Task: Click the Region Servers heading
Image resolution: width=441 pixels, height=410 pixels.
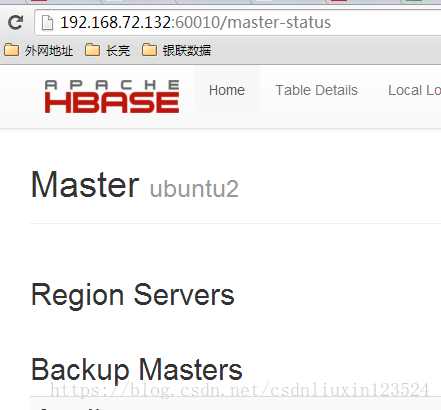Action: [x=133, y=295]
